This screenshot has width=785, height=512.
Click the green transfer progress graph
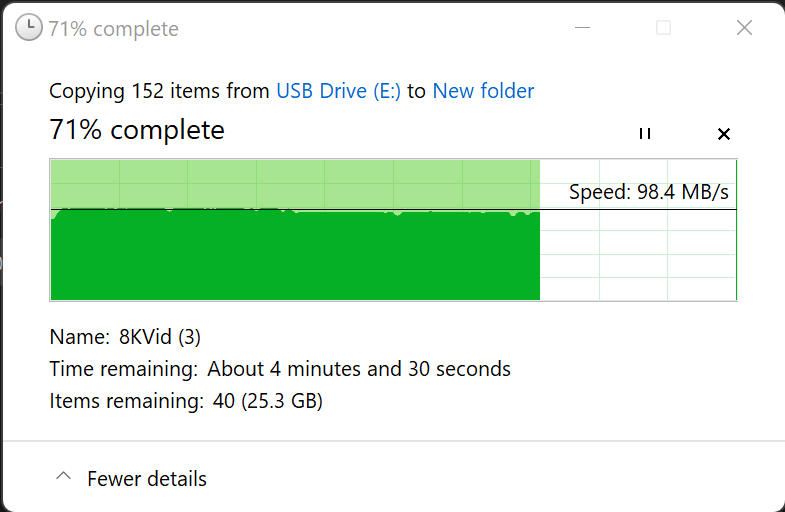coord(295,255)
